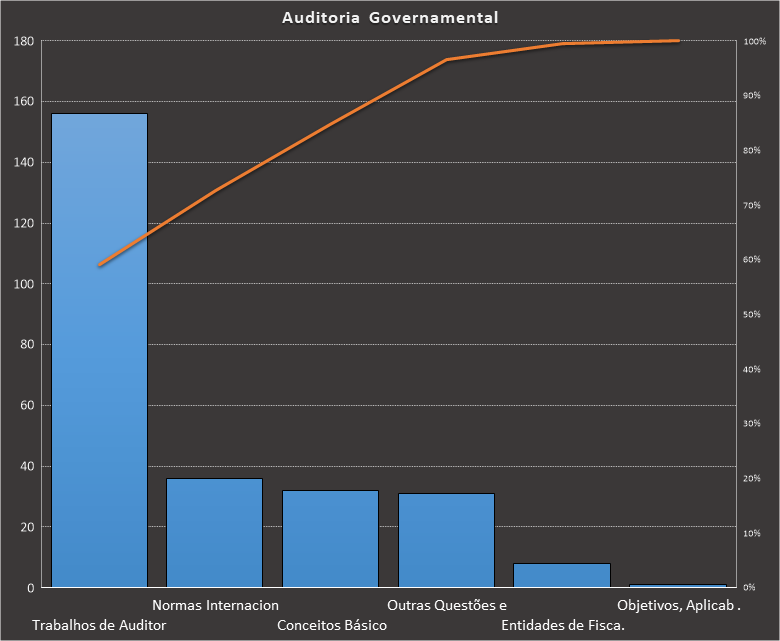Click the 0% label on the right axis
Image resolution: width=780 pixels, height=641 pixels.
click(x=749, y=587)
